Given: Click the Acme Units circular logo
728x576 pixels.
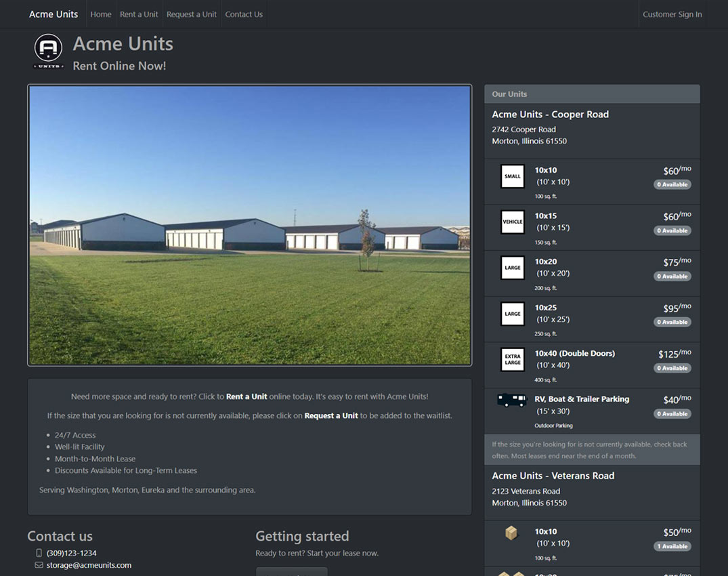Looking at the screenshot, I should coord(48,51).
